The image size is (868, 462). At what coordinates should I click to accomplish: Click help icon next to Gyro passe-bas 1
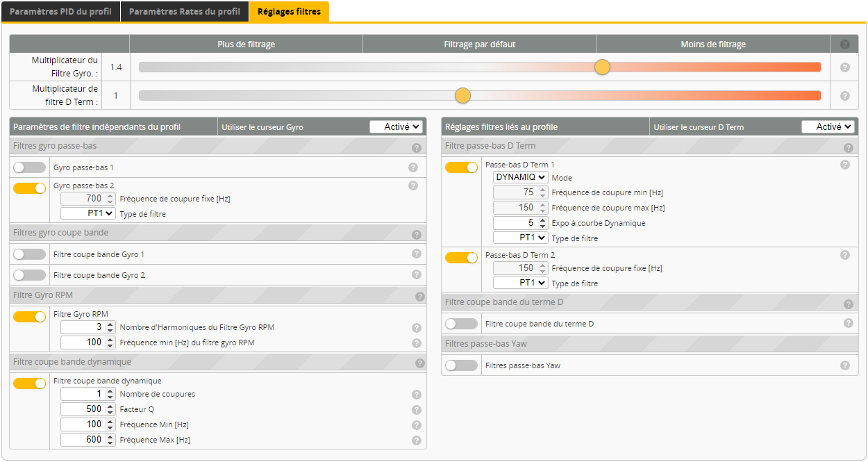(x=412, y=167)
